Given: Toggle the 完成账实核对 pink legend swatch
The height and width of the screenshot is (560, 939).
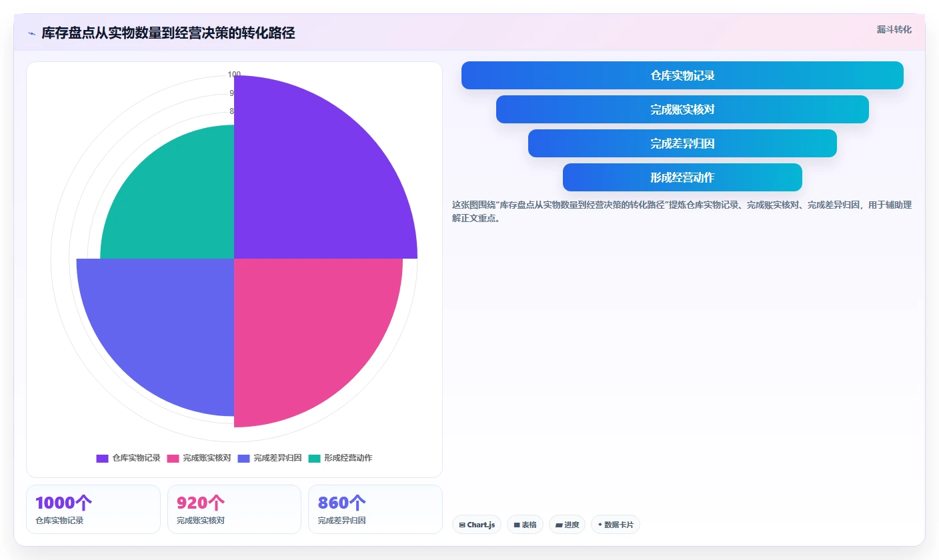Looking at the screenshot, I should pos(173,458).
